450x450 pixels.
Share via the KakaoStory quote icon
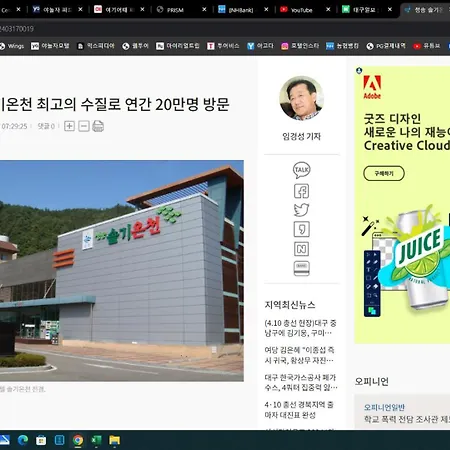pyautogui.click(x=301, y=229)
